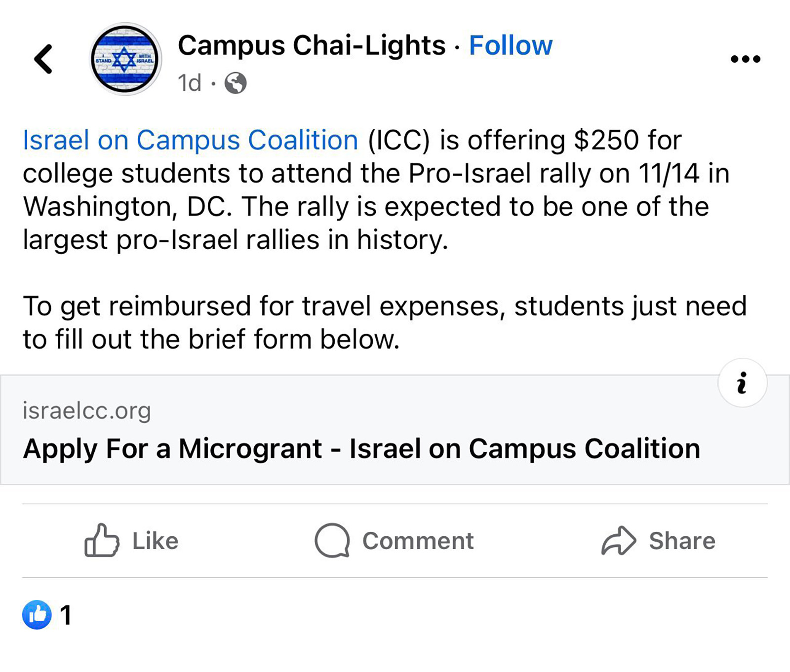Follow the Campus Chai-Lights page
This screenshot has width=790, height=672.
point(511,45)
